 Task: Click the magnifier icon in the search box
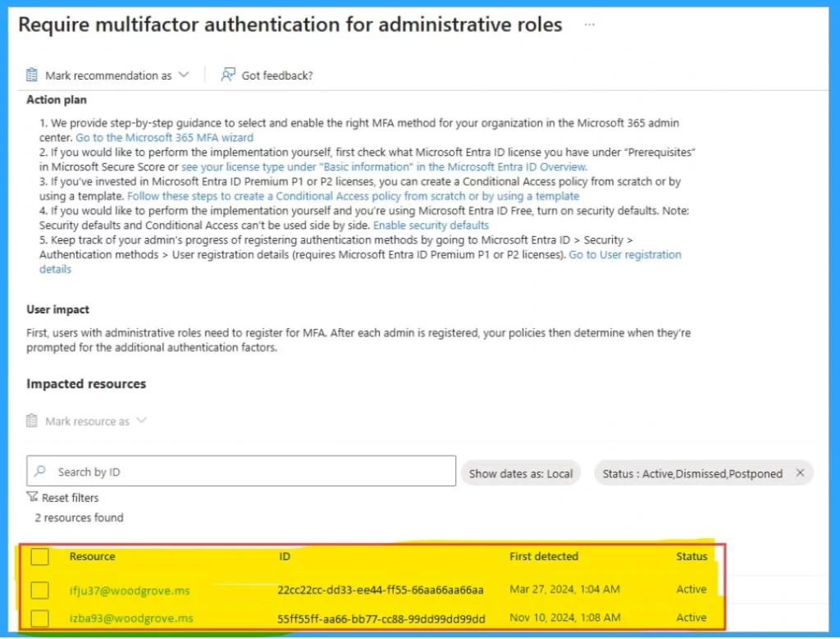pyautogui.click(x=39, y=472)
